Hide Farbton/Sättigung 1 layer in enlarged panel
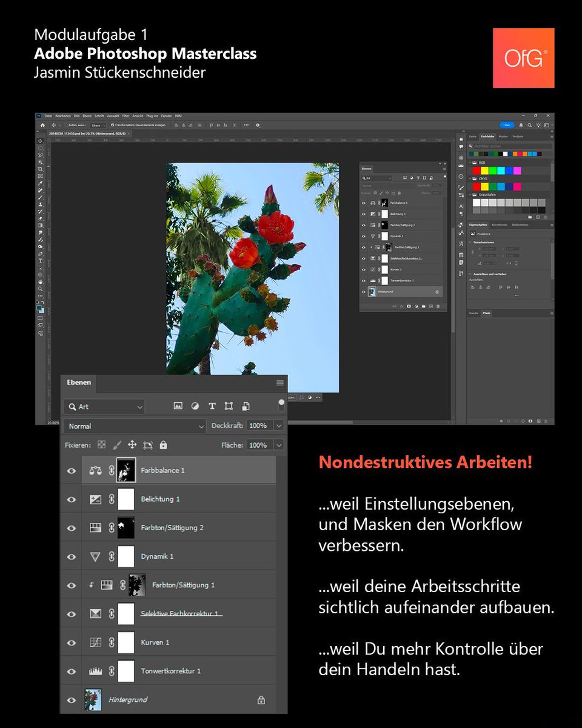The image size is (582, 728). click(x=72, y=585)
